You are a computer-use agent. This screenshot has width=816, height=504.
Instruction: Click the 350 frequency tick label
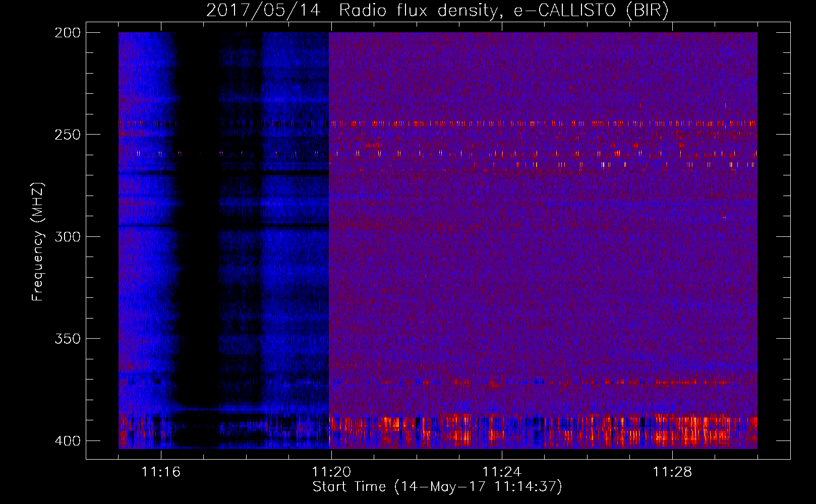tap(67, 339)
